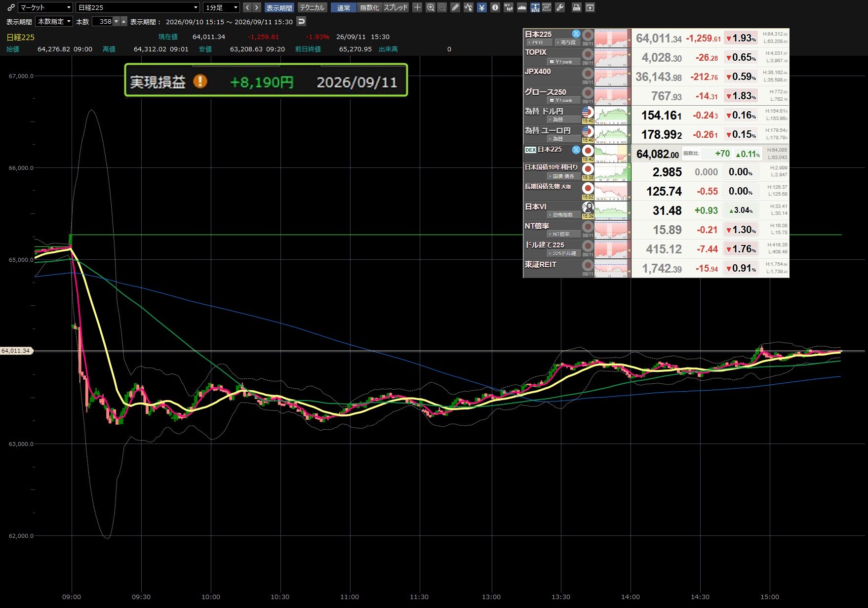Open the 1分足 timeframe dropdown
The width and height of the screenshot is (868, 608).
(x=221, y=7)
